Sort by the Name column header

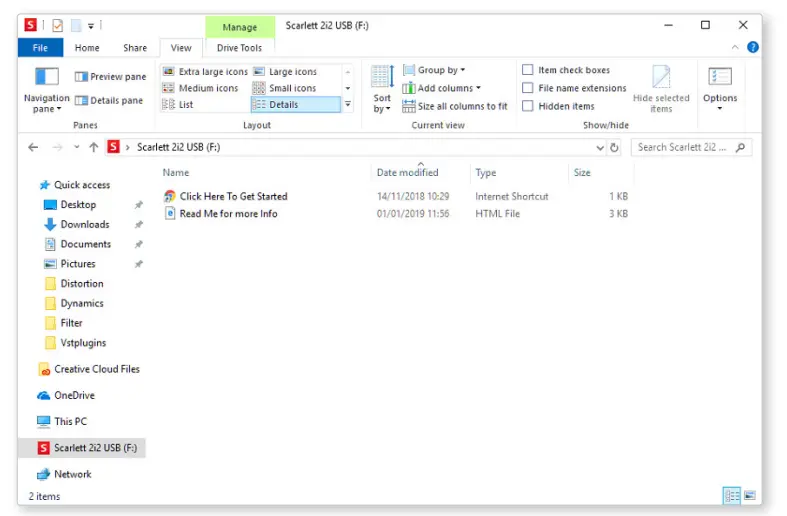coord(176,173)
